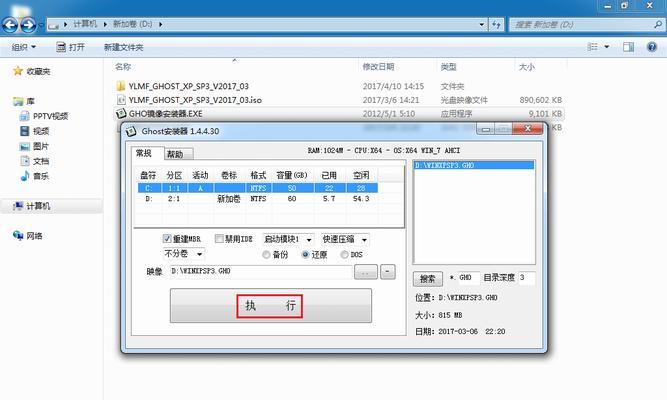Select the GHO镜像安装器.EXE file

coord(165,114)
